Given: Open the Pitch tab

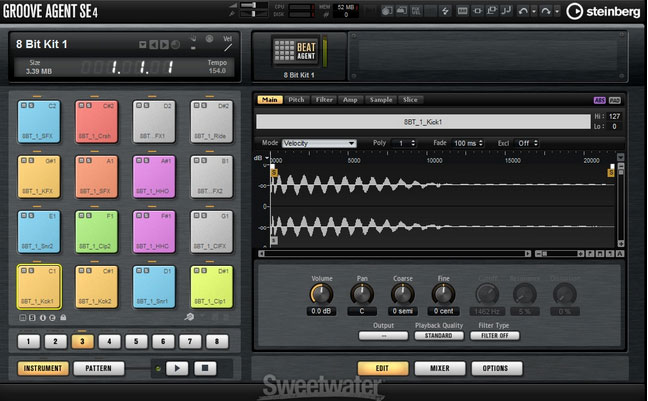Looking at the screenshot, I should pyautogui.click(x=296, y=100).
